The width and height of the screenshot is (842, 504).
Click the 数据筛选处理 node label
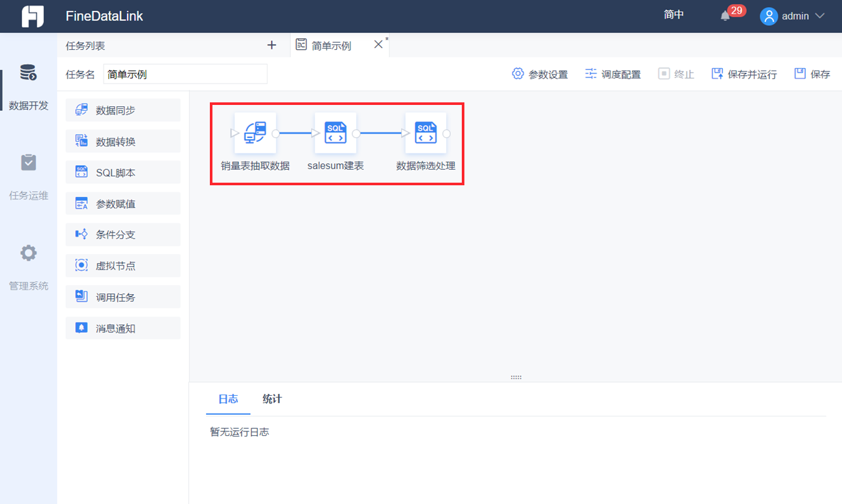pos(426,166)
